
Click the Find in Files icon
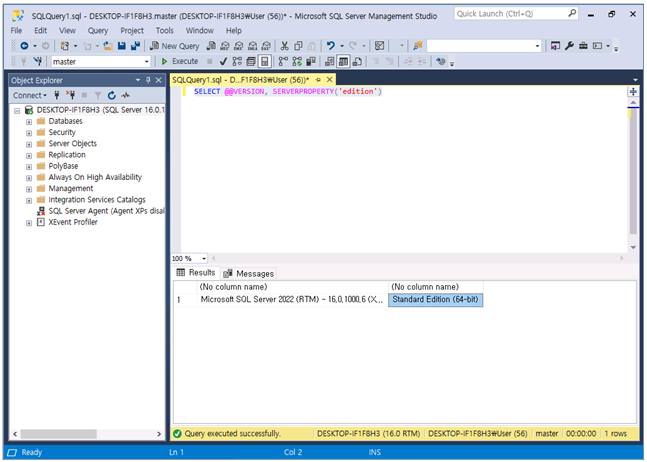pos(418,46)
